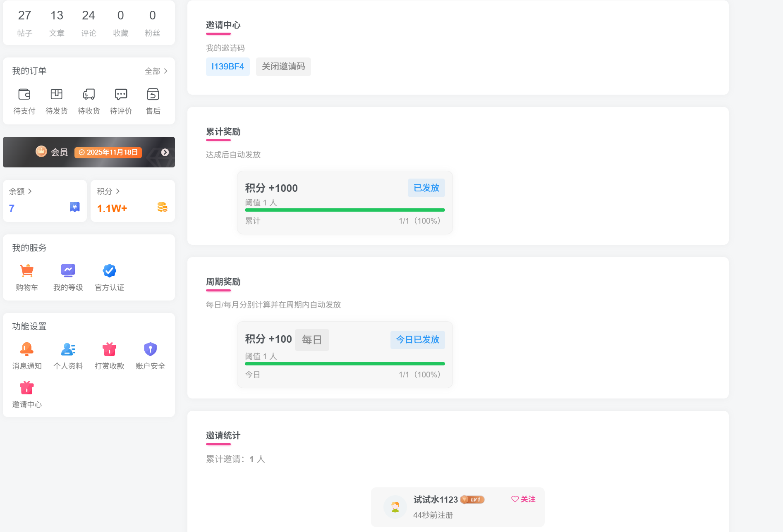The height and width of the screenshot is (532, 783).
Task: Follow user 试试水1123 with heart button
Action: click(523, 499)
